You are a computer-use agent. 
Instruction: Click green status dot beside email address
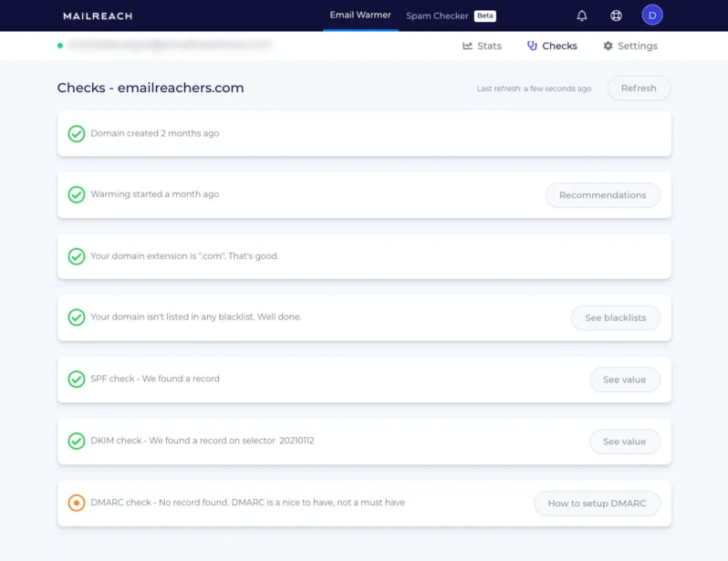[60, 46]
